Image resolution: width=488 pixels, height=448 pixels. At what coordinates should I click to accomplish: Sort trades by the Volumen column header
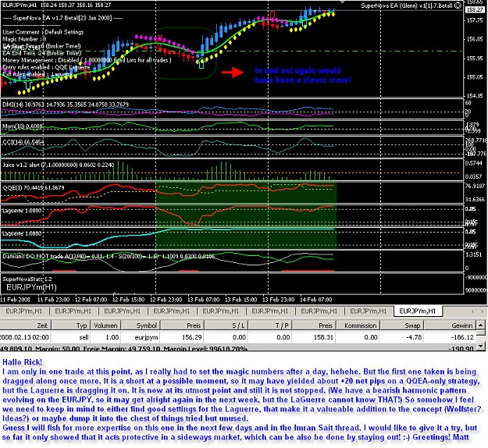coord(105,325)
